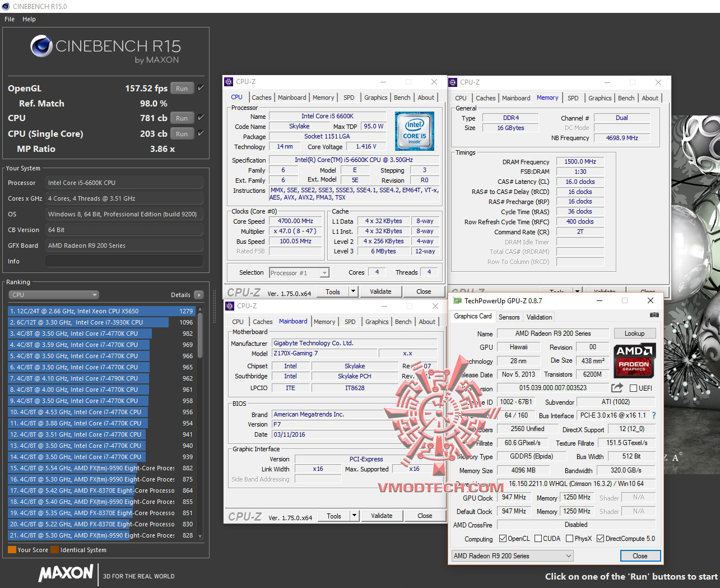Screen dimensions: 720x588
Task: Run the CPU benchmark
Action: 182,118
